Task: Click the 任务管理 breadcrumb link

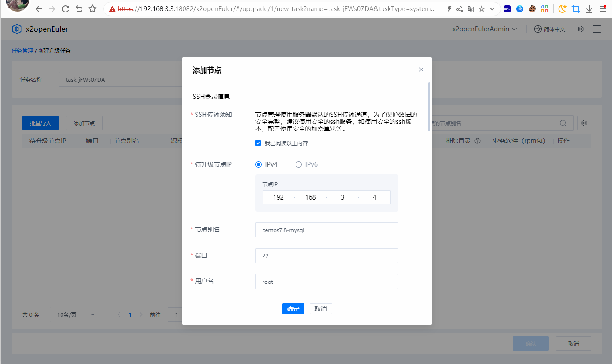Action: (22, 50)
